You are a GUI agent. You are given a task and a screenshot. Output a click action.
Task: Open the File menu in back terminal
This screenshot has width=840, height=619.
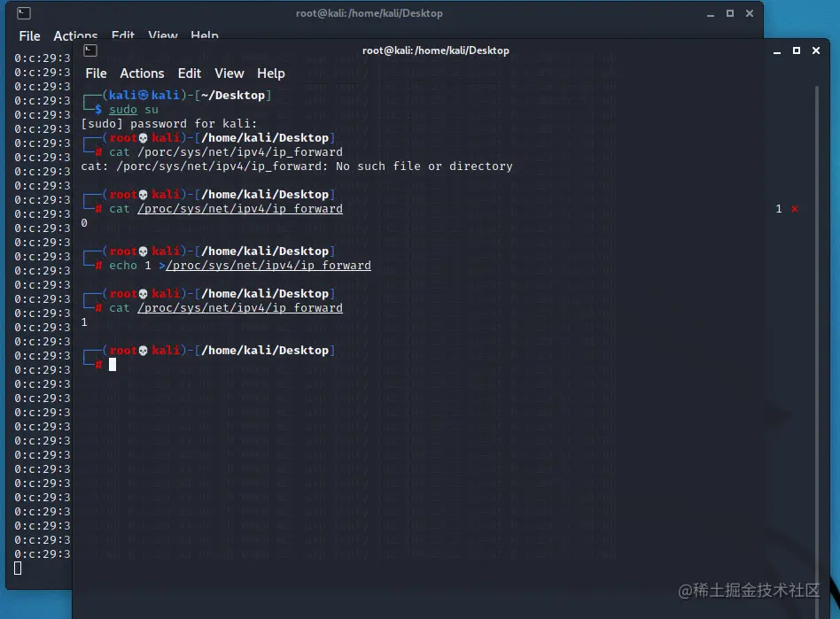[x=29, y=36]
